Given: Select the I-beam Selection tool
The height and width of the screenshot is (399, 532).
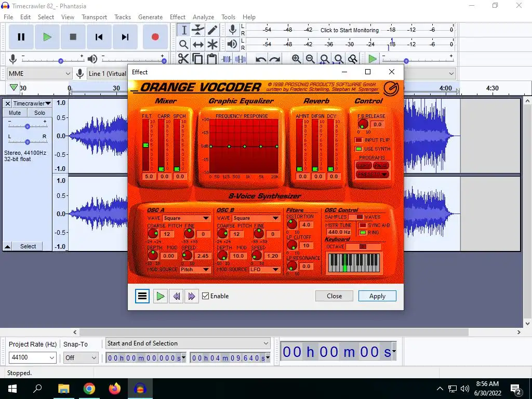Looking at the screenshot, I should (x=183, y=30).
